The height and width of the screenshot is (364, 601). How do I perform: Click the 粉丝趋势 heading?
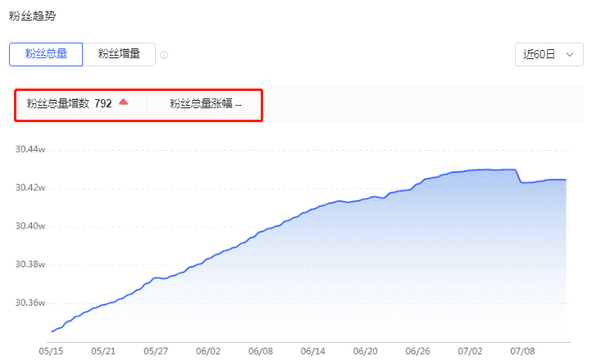click(x=33, y=16)
